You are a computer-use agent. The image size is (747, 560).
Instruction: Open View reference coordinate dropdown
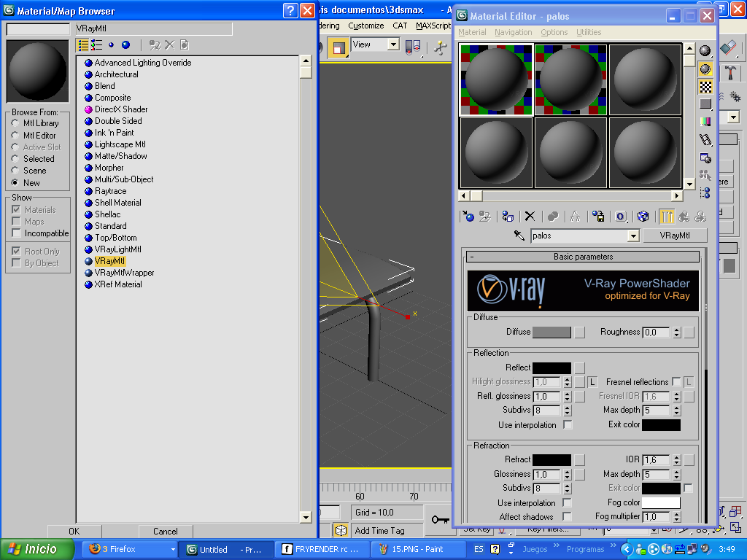click(393, 44)
